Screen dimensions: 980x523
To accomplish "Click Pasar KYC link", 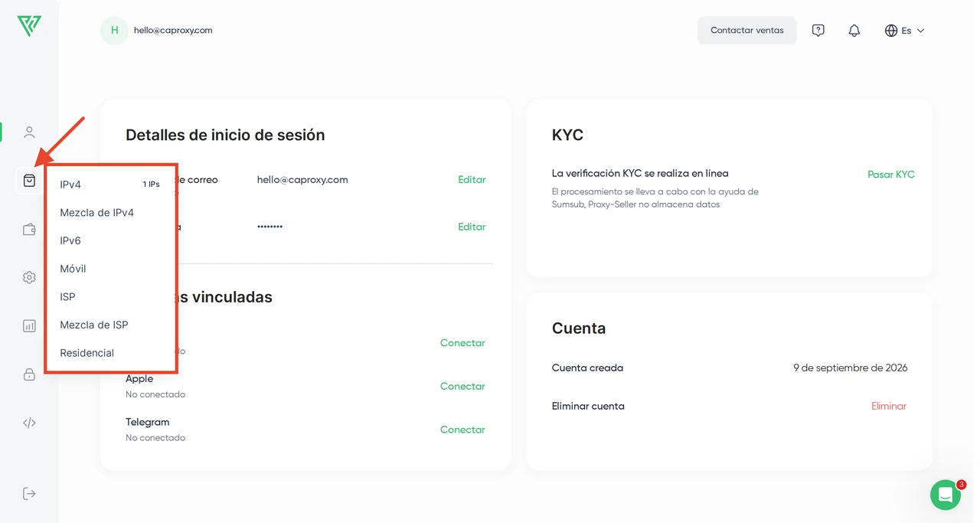I will click(x=891, y=175).
